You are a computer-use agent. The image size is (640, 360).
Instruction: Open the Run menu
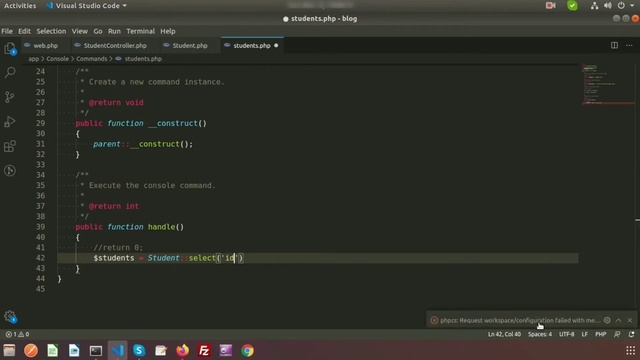click(x=114, y=31)
